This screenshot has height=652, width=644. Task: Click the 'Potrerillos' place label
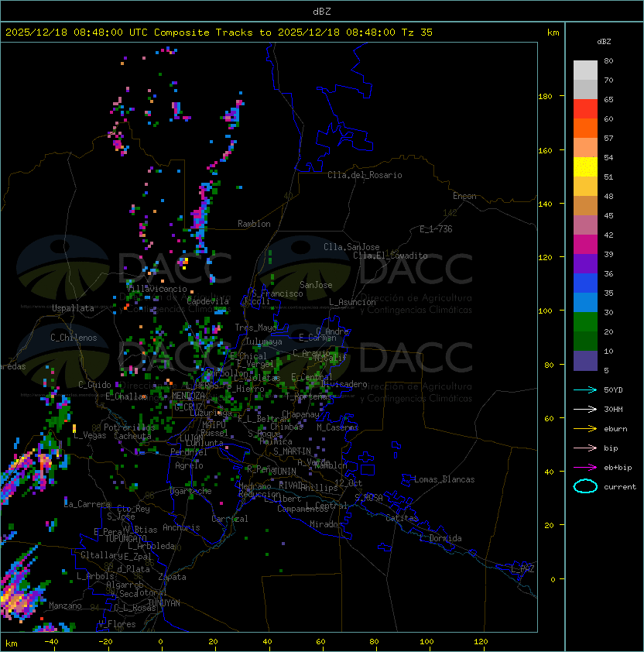pyautogui.click(x=129, y=427)
